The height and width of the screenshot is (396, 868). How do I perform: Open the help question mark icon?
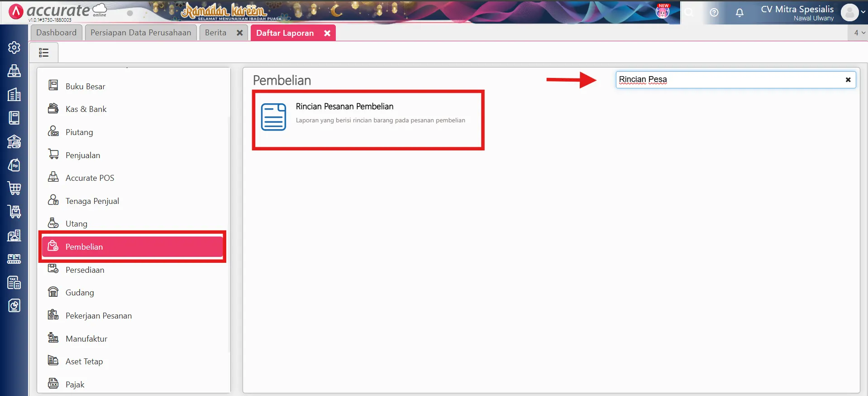tap(714, 13)
